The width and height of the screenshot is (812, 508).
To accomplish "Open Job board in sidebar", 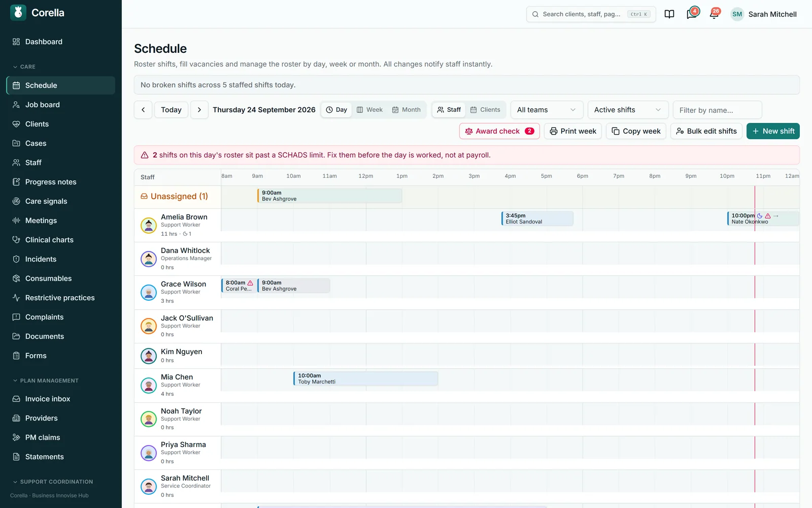I will 60,105.
